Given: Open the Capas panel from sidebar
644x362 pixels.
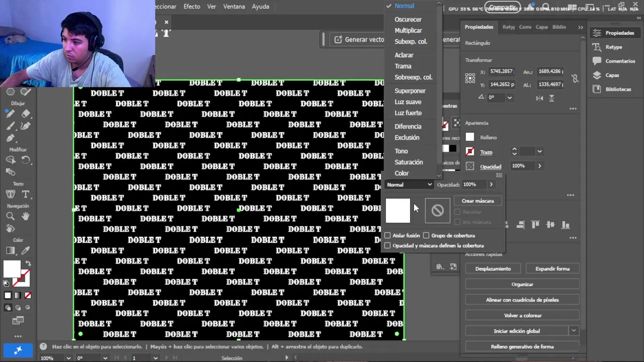Looking at the screenshot, I should click(612, 75).
